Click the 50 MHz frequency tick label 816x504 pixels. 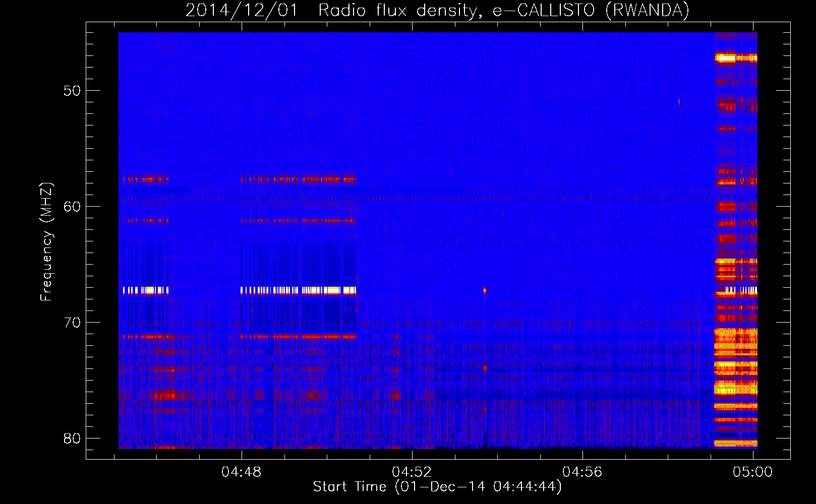click(72, 91)
